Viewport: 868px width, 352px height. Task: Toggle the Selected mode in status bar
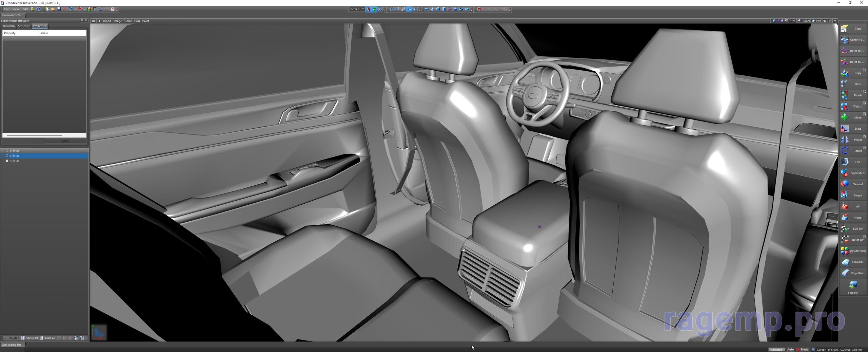pos(776,349)
